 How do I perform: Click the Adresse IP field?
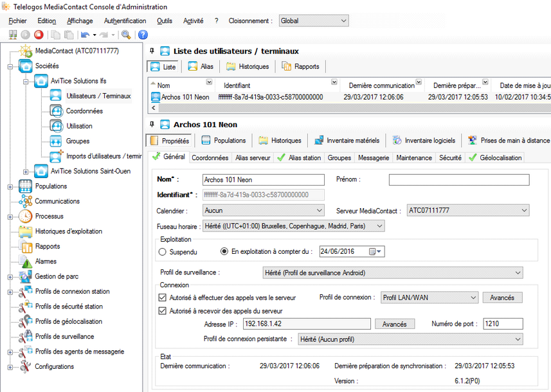pos(307,324)
